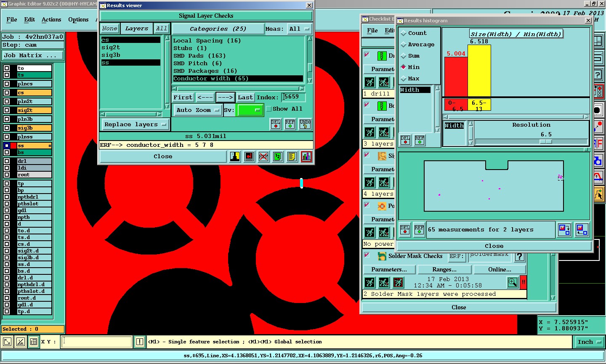606x364 pixels.
Task: Click the Index input field
Action: pyautogui.click(x=293, y=97)
